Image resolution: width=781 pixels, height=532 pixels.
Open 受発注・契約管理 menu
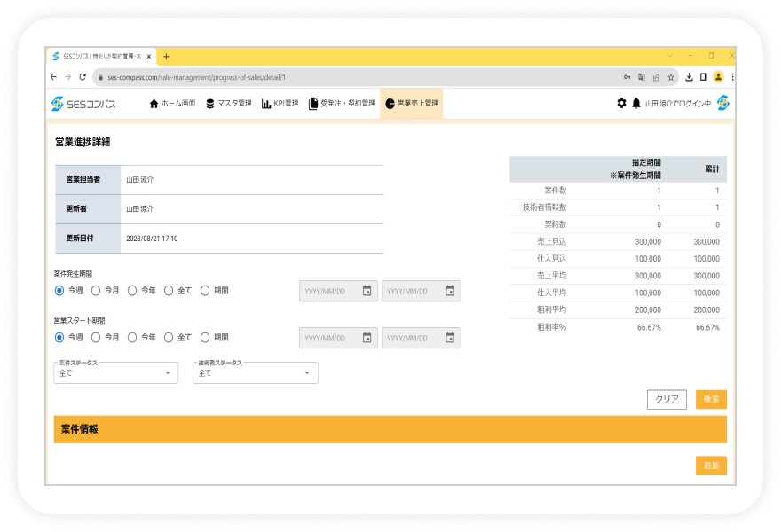[x=343, y=103]
